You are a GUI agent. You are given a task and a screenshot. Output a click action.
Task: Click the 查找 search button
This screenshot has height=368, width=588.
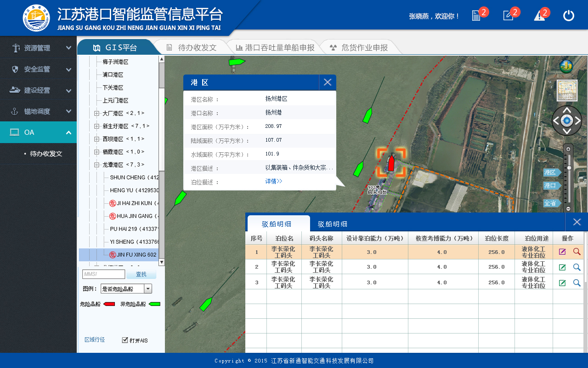[141, 274]
